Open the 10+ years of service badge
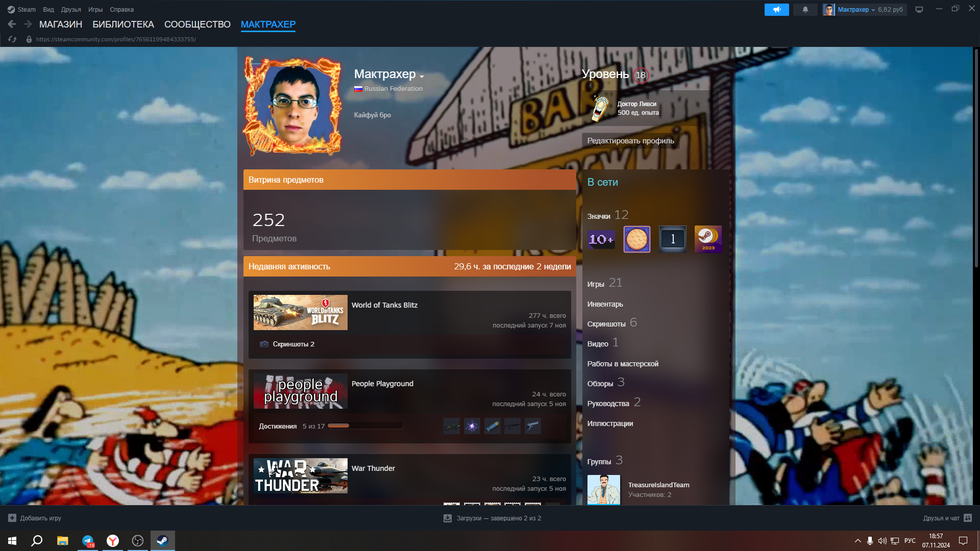Screen dimensions: 980x551 [x=601, y=239]
